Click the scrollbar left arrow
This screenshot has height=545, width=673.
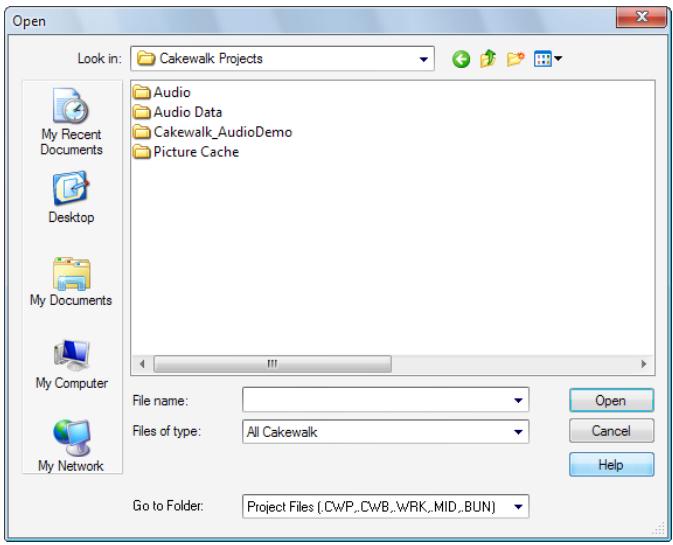point(142,364)
